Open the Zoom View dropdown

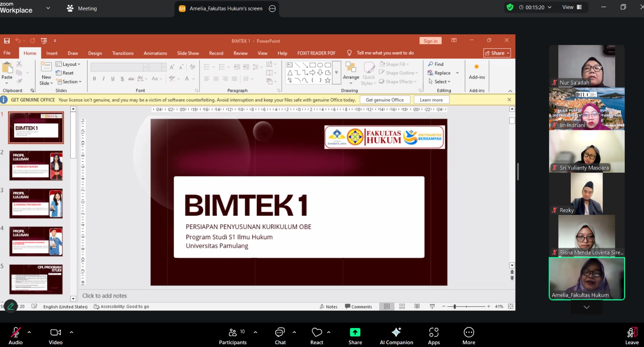(572, 7)
